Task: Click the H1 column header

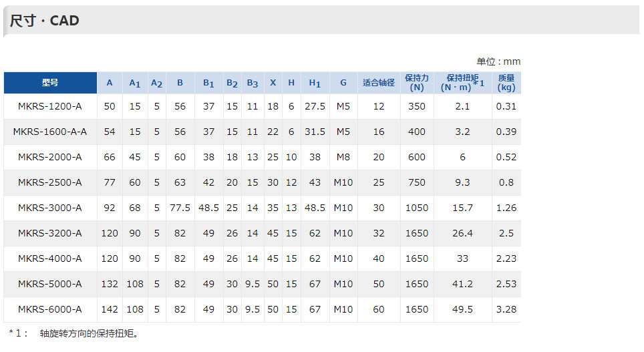Action: (315, 83)
